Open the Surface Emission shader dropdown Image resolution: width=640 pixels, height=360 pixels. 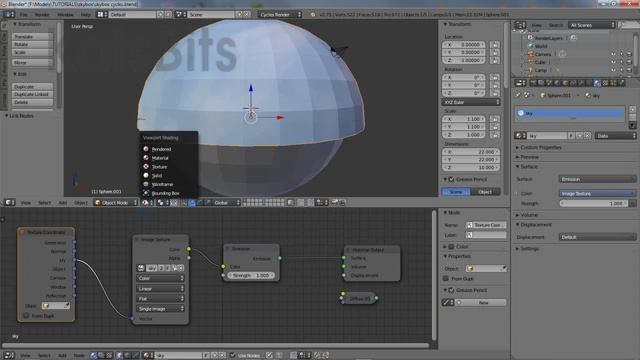coord(597,179)
